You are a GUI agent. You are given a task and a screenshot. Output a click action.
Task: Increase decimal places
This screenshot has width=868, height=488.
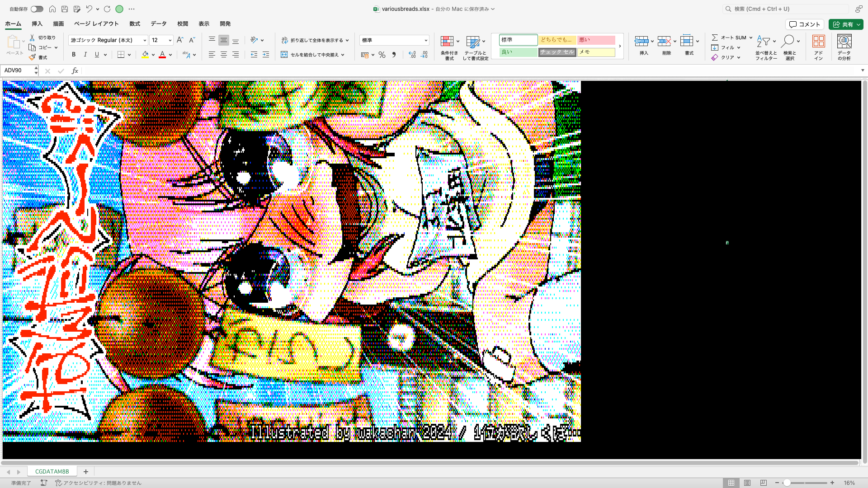(x=412, y=55)
